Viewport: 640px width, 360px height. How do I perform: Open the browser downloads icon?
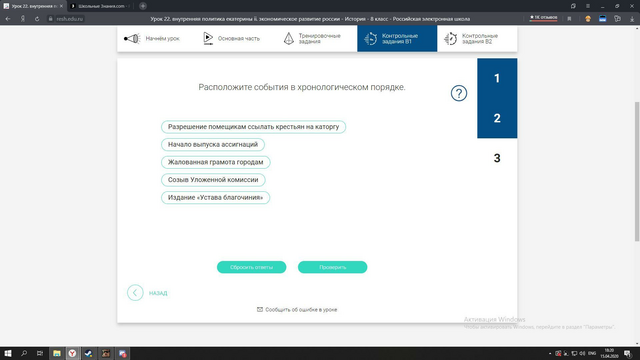(632, 19)
